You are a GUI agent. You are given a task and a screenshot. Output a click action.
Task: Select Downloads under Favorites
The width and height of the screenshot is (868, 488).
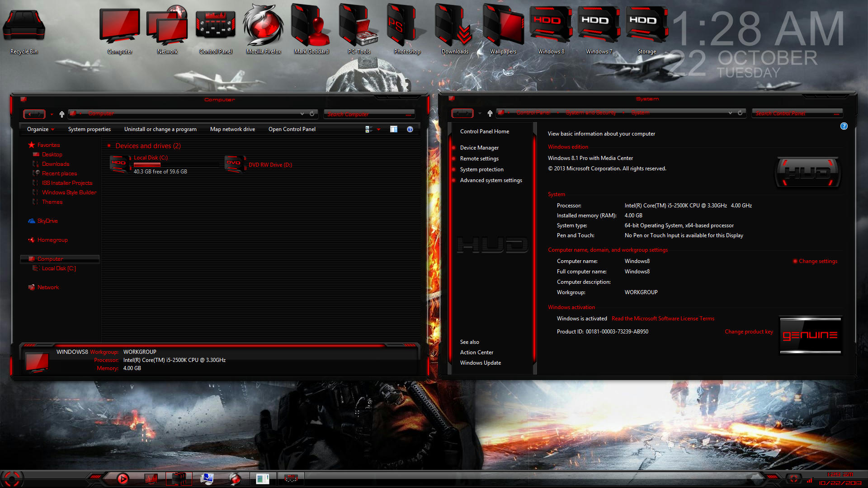pos(56,164)
